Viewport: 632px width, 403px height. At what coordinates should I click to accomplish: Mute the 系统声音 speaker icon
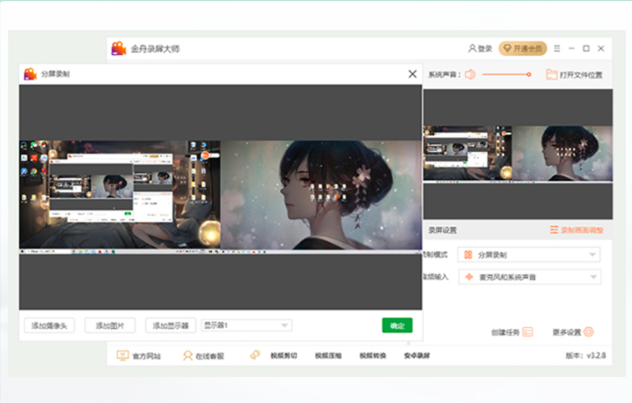470,74
